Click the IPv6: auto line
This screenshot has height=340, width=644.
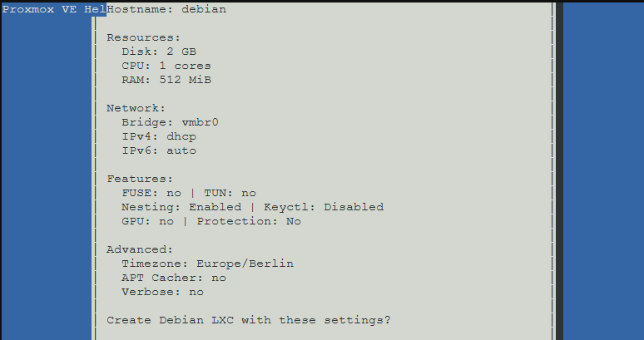[x=158, y=150]
